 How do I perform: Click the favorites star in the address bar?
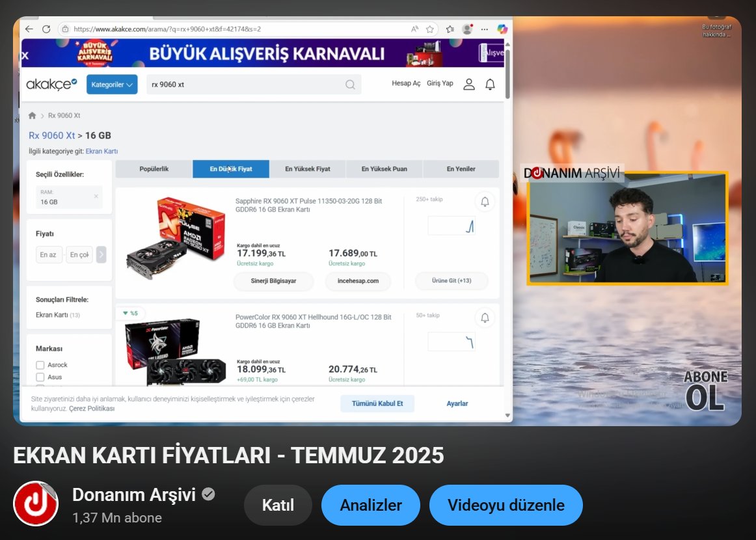429,29
